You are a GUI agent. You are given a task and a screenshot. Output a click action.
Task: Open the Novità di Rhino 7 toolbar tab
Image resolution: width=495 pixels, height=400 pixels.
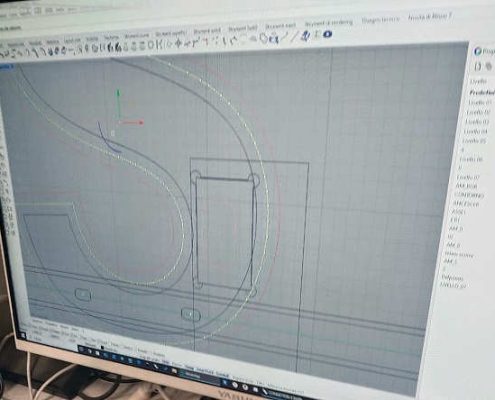[430, 17]
